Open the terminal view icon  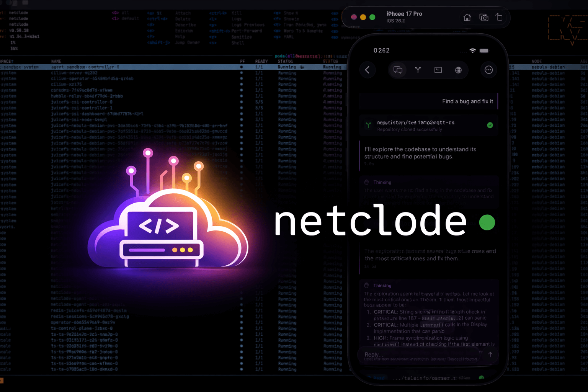[x=438, y=70]
